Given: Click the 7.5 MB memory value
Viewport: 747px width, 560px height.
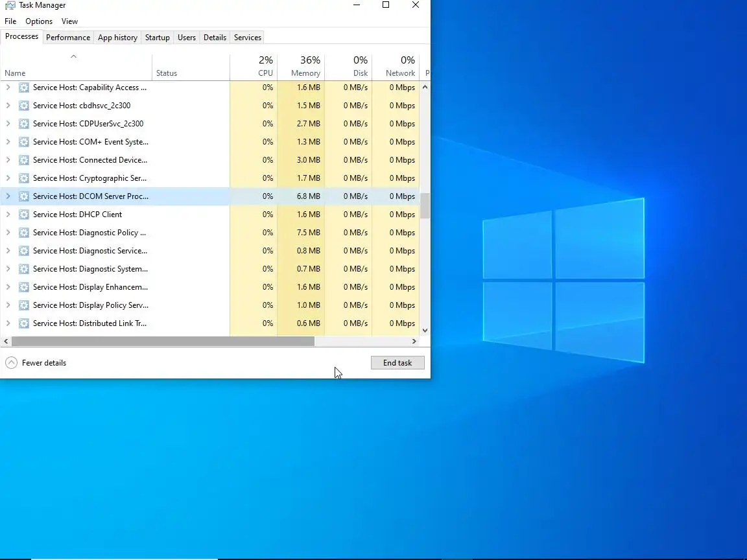Looking at the screenshot, I should pos(308,233).
